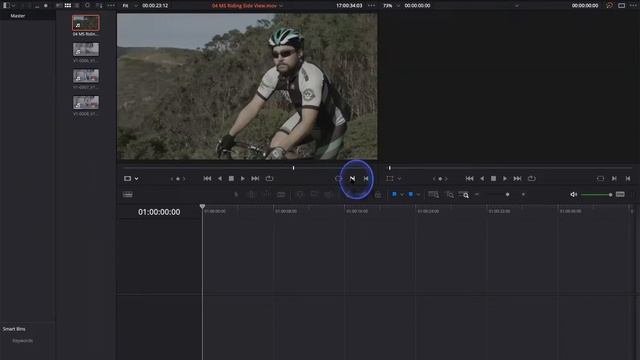Click timeline zoom out minus button
640x360 pixels.
pyautogui.click(x=477, y=195)
